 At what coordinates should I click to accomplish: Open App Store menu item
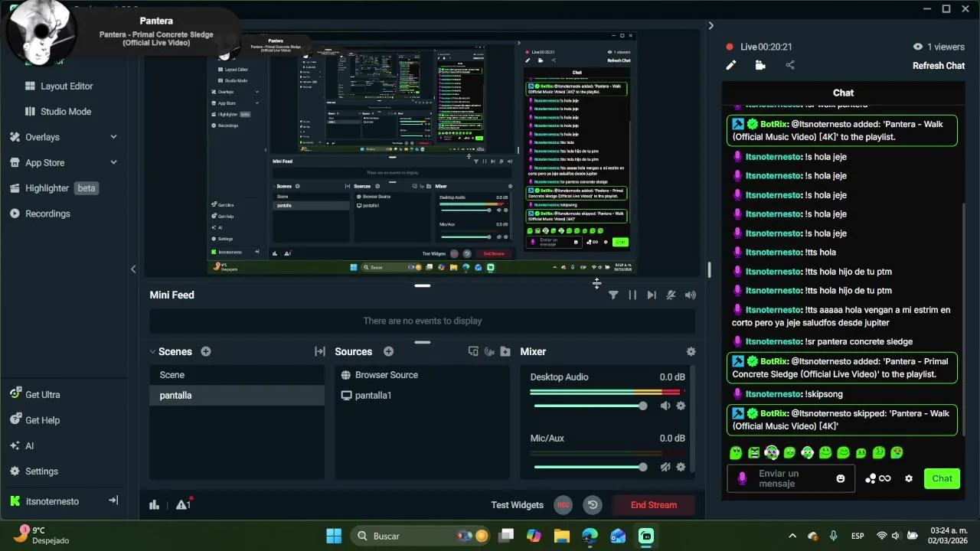37,163
